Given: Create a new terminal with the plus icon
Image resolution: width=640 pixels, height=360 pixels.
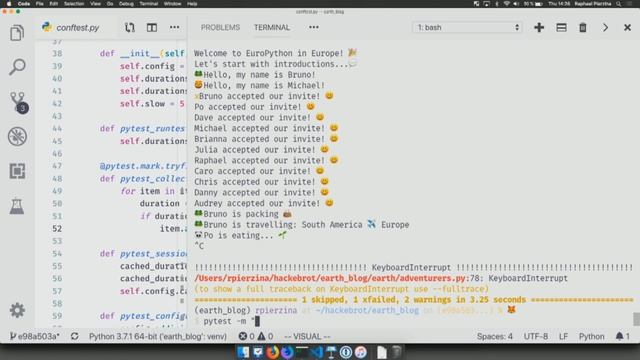Looking at the screenshot, I should (539, 27).
